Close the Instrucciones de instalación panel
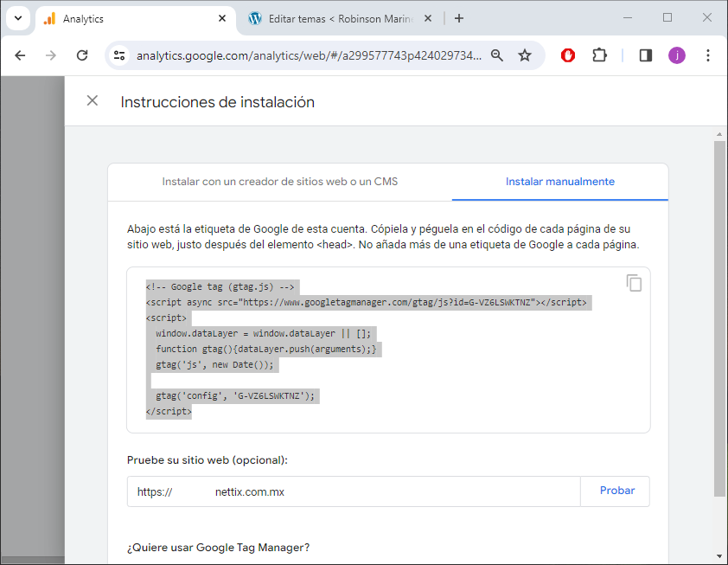Image resolution: width=728 pixels, height=565 pixels. (x=93, y=101)
